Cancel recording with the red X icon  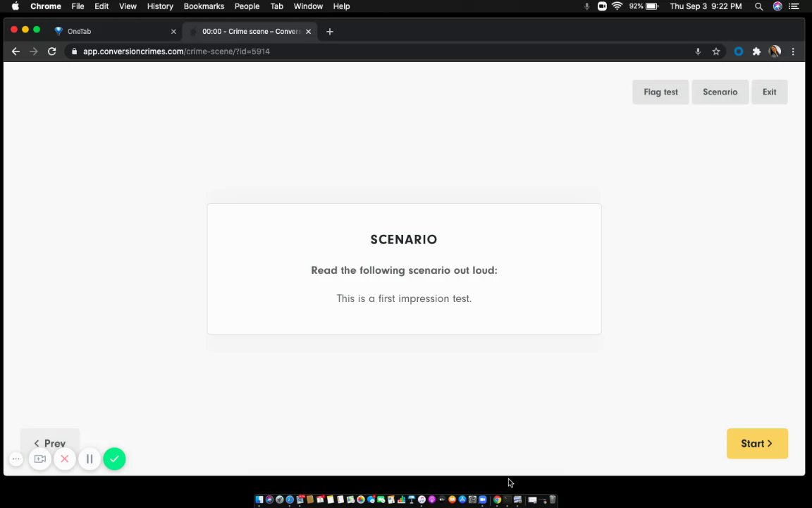pos(65,459)
